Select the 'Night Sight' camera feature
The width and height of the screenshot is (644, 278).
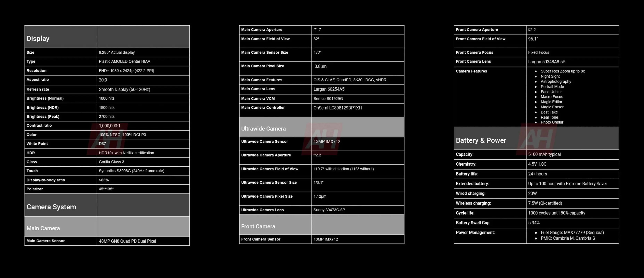pos(550,76)
